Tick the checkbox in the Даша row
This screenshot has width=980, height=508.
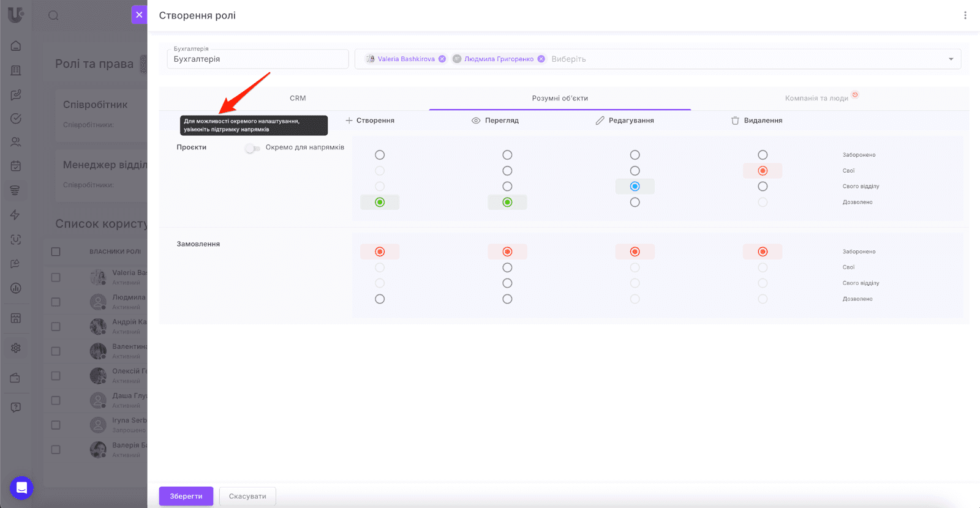[56, 400]
